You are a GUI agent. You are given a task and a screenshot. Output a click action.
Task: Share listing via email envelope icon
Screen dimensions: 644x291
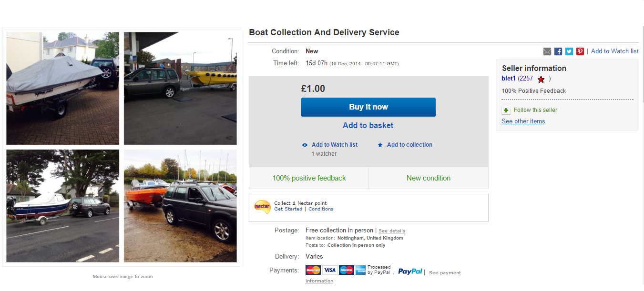coord(547,51)
